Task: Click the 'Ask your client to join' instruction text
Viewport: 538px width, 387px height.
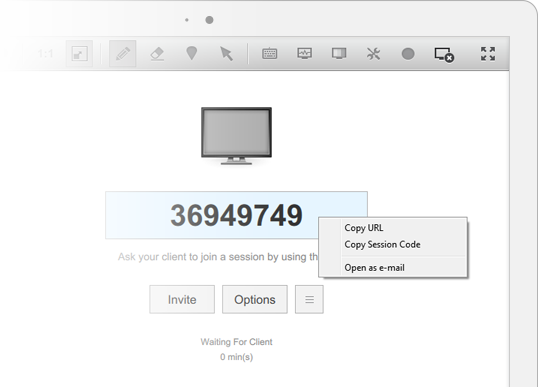Action: [x=218, y=257]
